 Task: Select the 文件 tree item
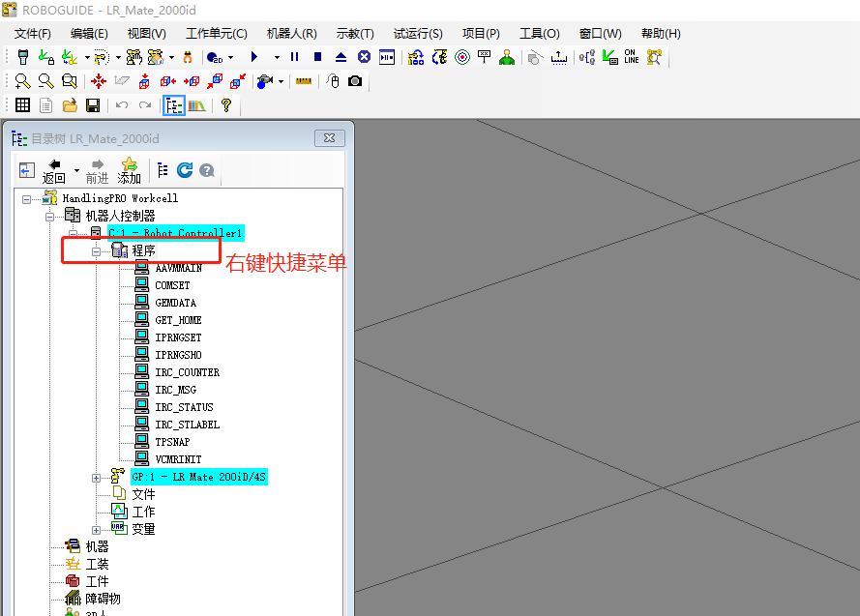tap(143, 494)
